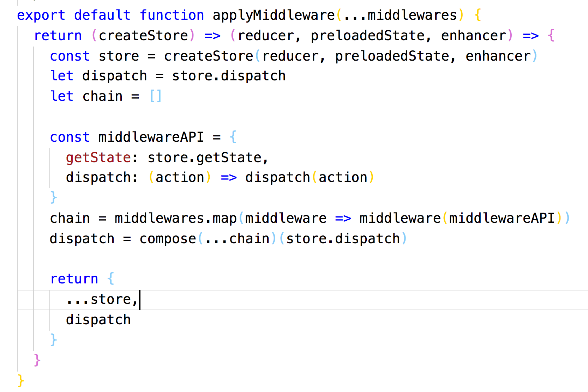Click 'const store' variable name
Screen dimensions: 588x392
119,56
